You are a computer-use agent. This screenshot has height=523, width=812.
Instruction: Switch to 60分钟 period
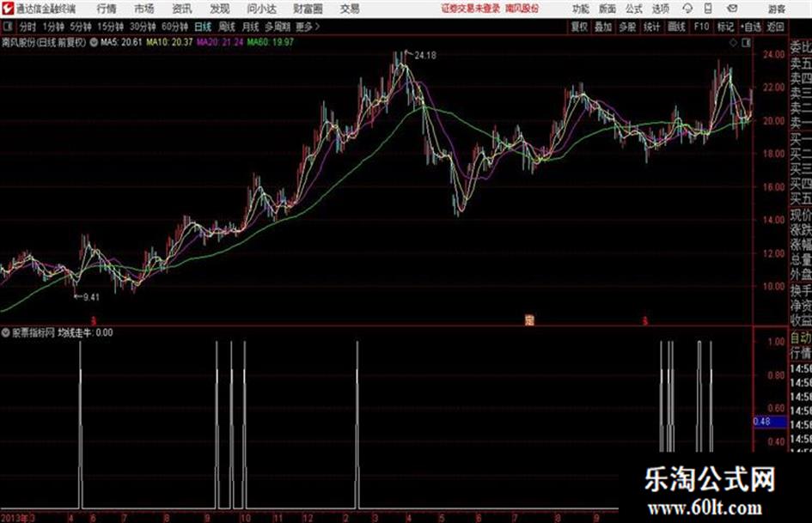pos(174,27)
